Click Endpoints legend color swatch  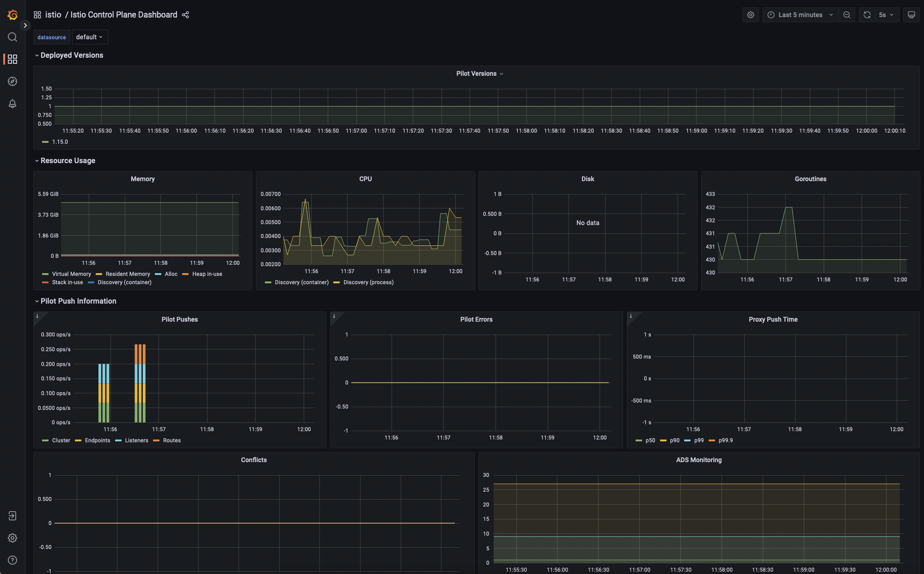tap(78, 440)
